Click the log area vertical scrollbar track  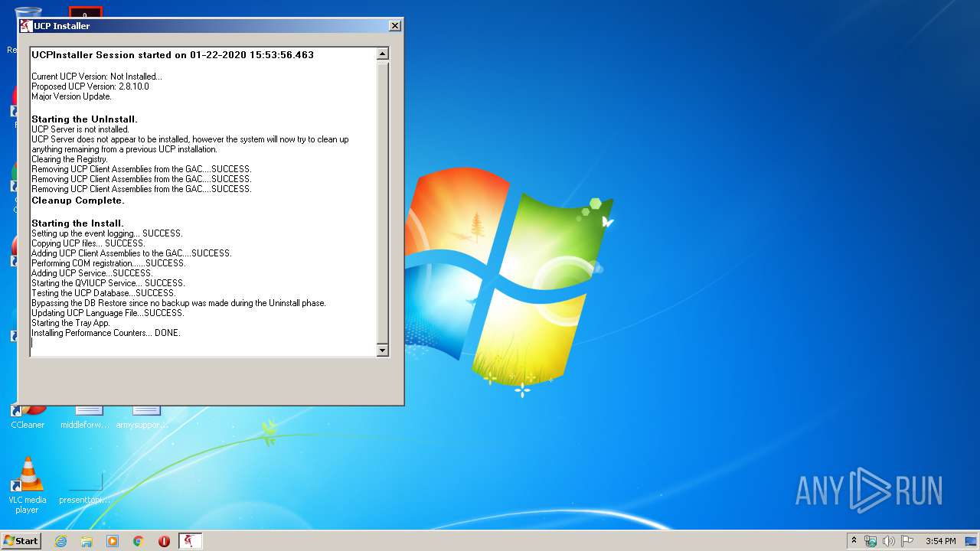point(383,202)
